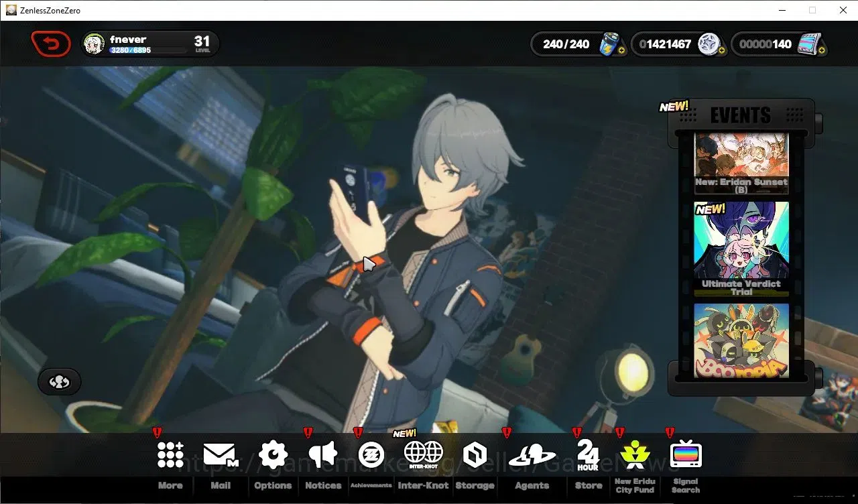Click the Store label
The height and width of the screenshot is (504, 858).
pyautogui.click(x=589, y=485)
